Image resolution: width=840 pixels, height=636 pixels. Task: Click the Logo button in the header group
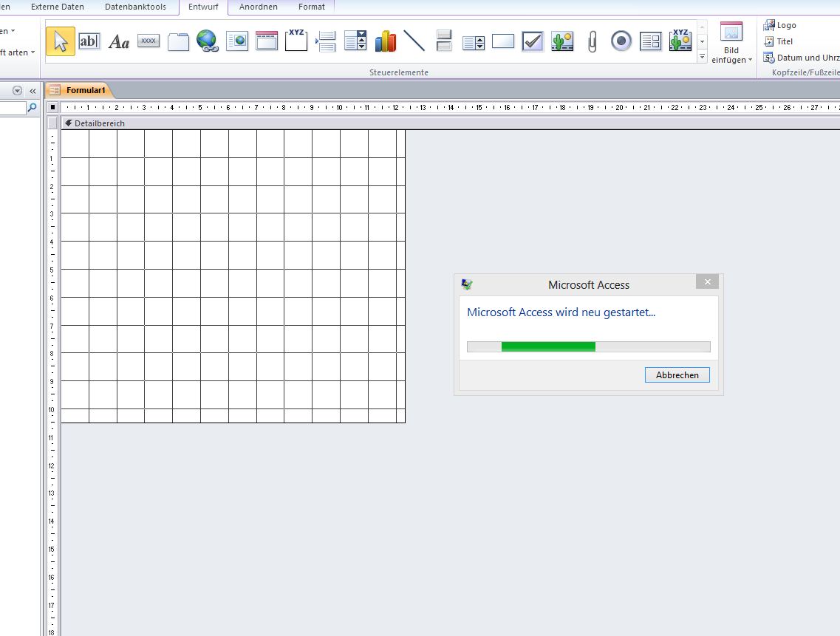780,25
